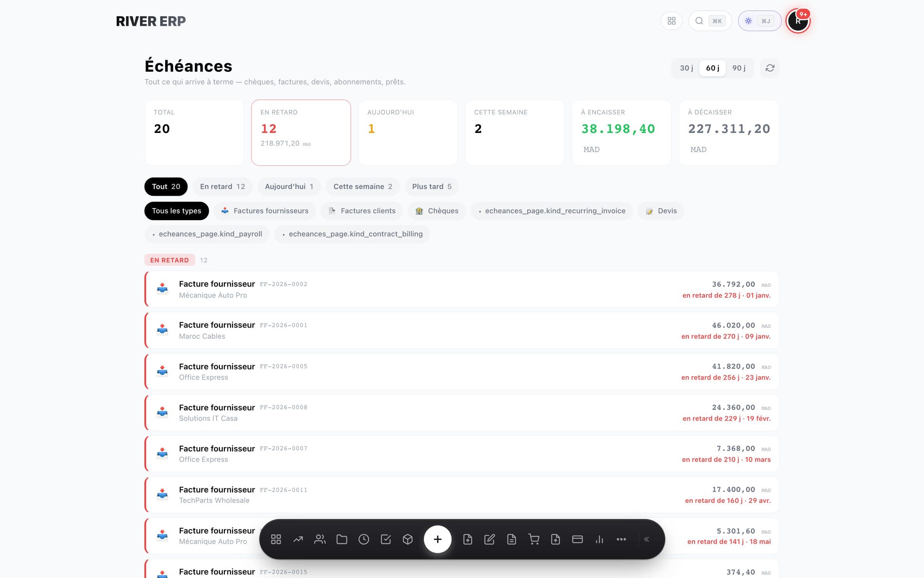Screen dimensions: 924x578
Task: Open the shopping cart icon in dock
Action: pos(534,539)
